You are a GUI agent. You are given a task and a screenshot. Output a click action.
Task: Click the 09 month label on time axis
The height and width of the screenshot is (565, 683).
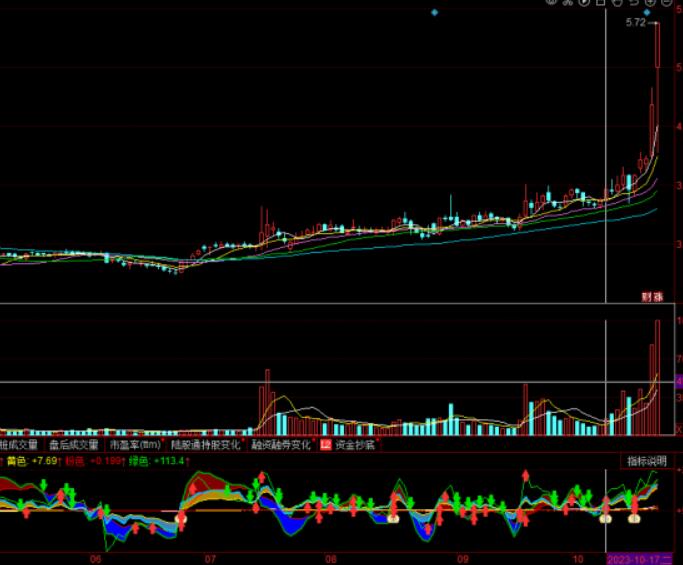click(x=462, y=558)
